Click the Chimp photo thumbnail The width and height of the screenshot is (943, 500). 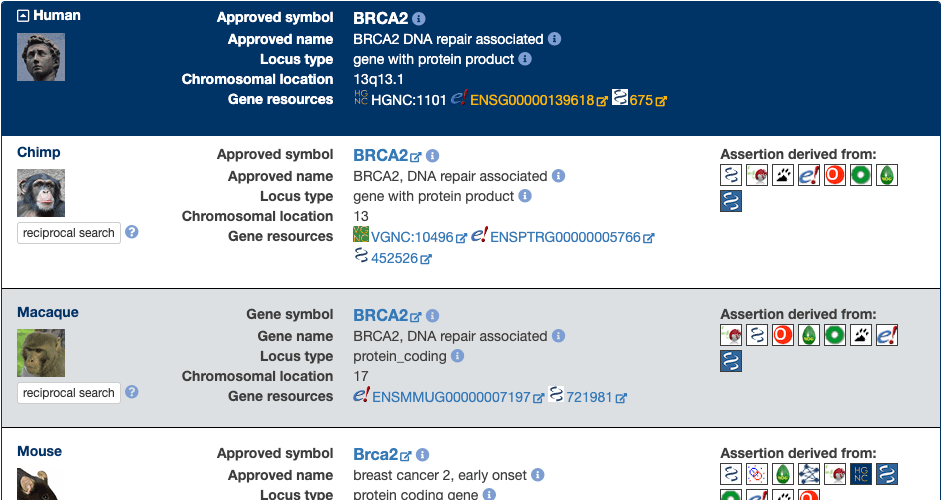pos(41,193)
